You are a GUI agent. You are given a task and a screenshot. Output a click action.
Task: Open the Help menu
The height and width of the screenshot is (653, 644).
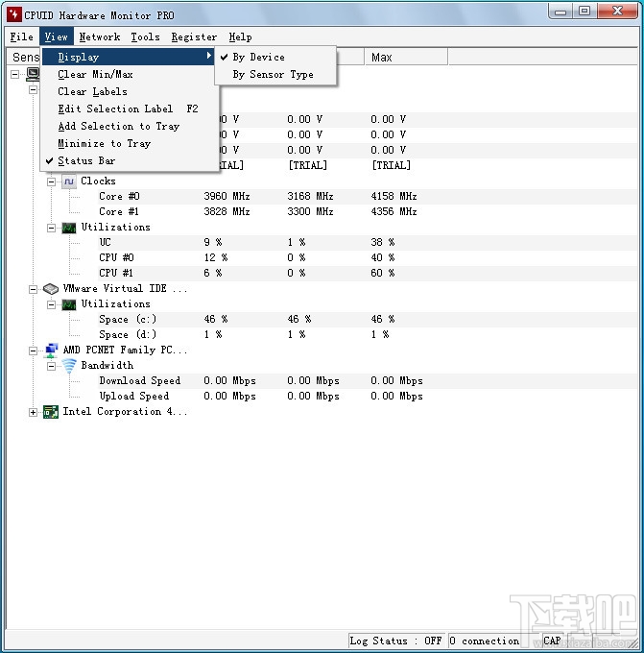point(240,36)
